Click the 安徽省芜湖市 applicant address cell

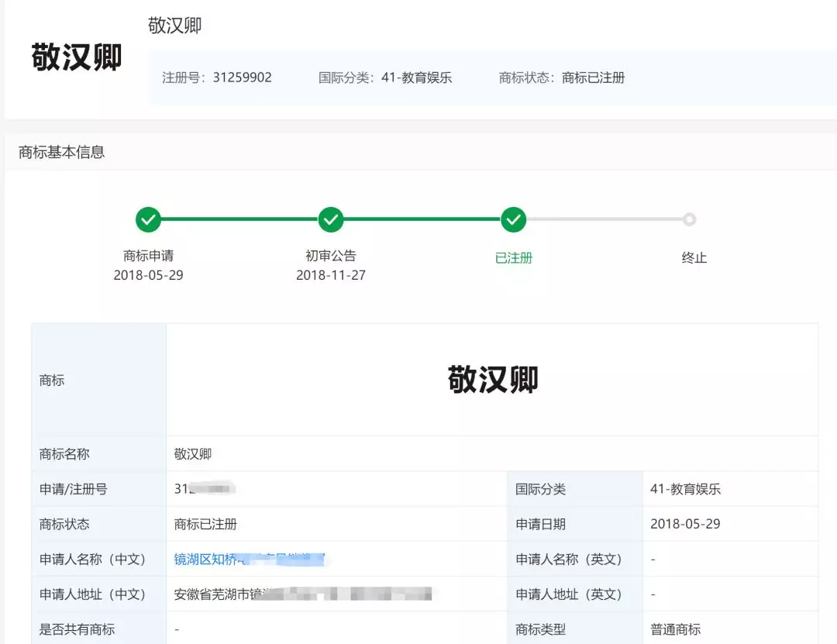(x=302, y=594)
